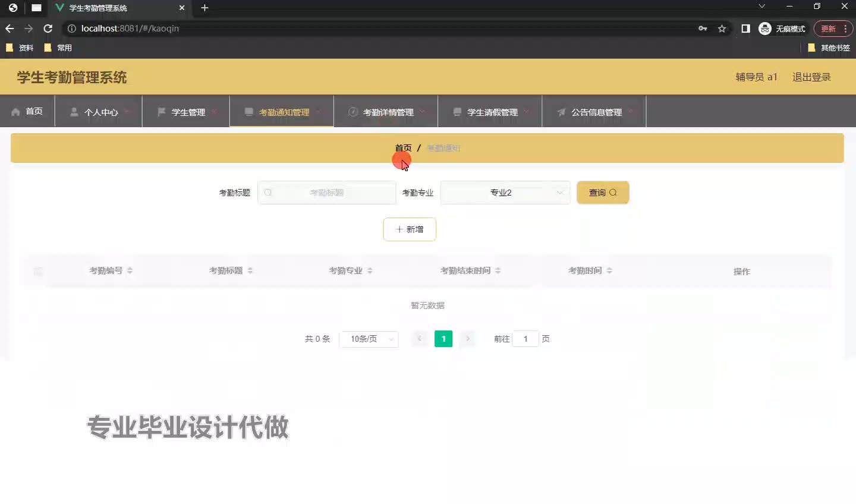Click the browser reload page icon

tap(48, 29)
